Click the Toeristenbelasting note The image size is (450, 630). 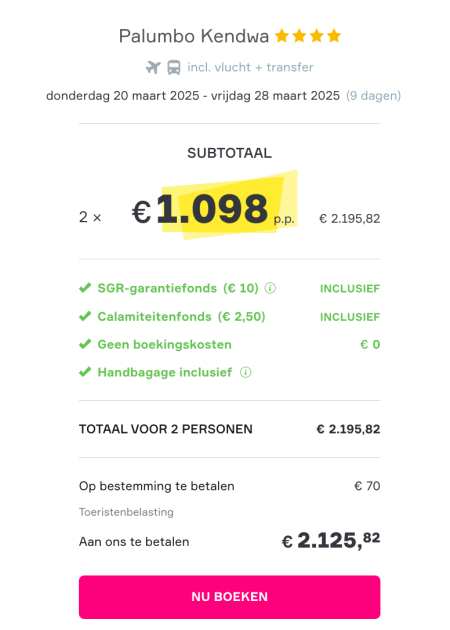coord(126,512)
